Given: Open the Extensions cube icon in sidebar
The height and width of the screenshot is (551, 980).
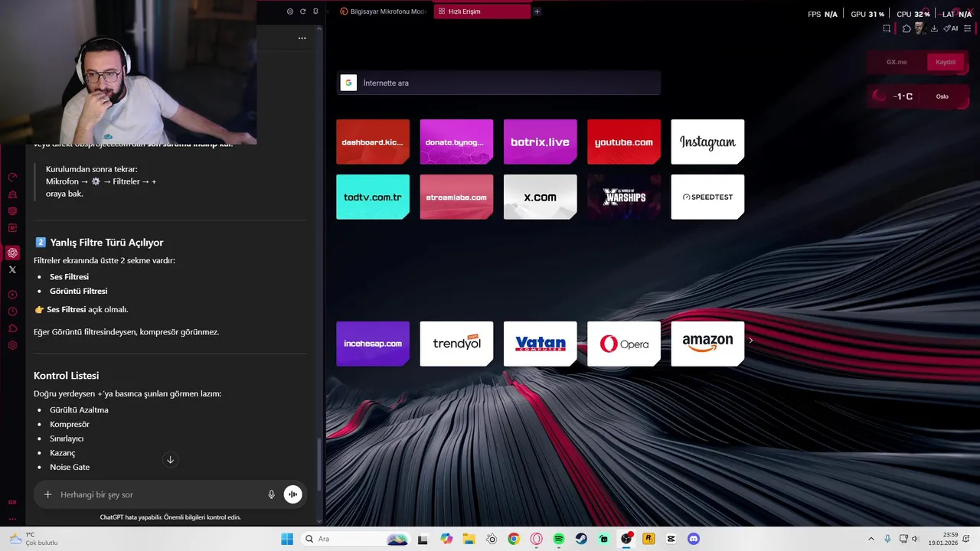Looking at the screenshot, I should (12, 328).
